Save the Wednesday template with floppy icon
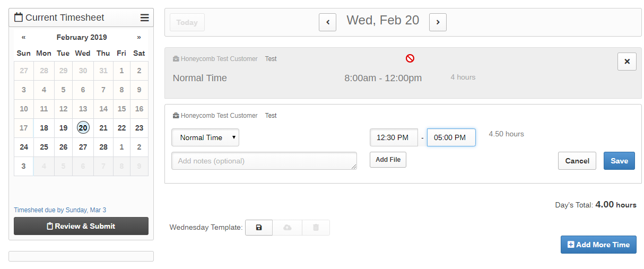This screenshot has height=269, width=644. click(259, 228)
